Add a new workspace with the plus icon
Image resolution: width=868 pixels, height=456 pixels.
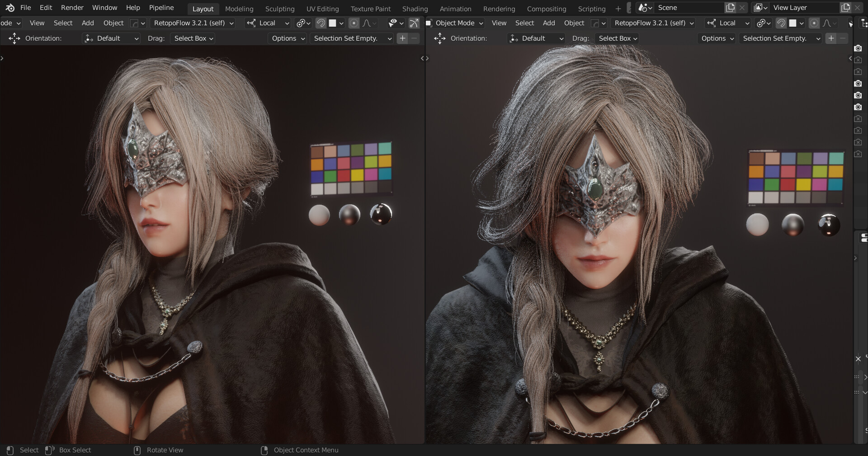(x=618, y=9)
